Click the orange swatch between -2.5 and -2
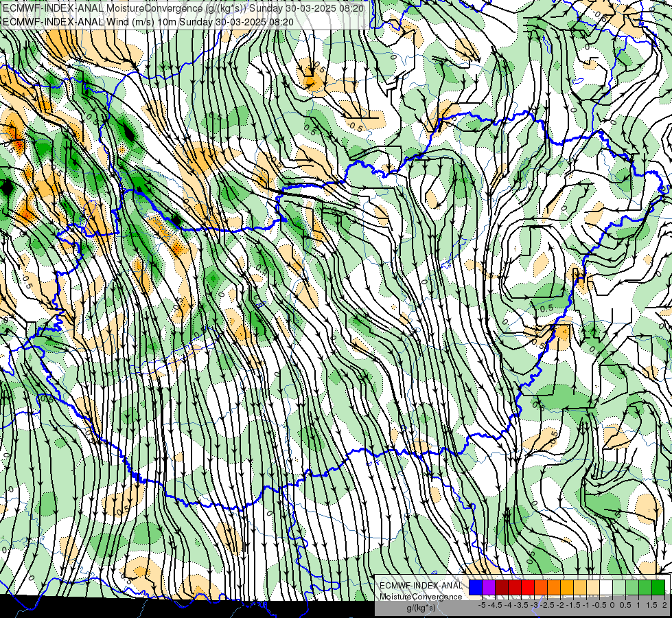The image size is (672, 618). pos(554,587)
